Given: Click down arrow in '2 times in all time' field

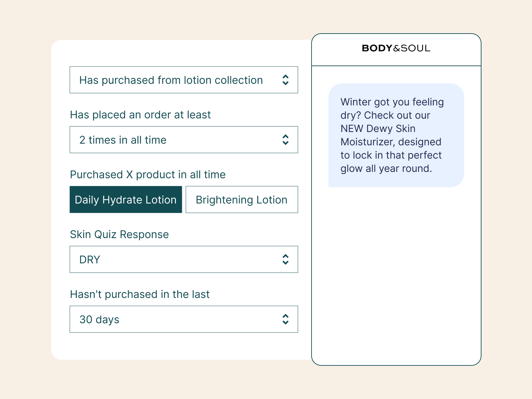Looking at the screenshot, I should tap(285, 143).
